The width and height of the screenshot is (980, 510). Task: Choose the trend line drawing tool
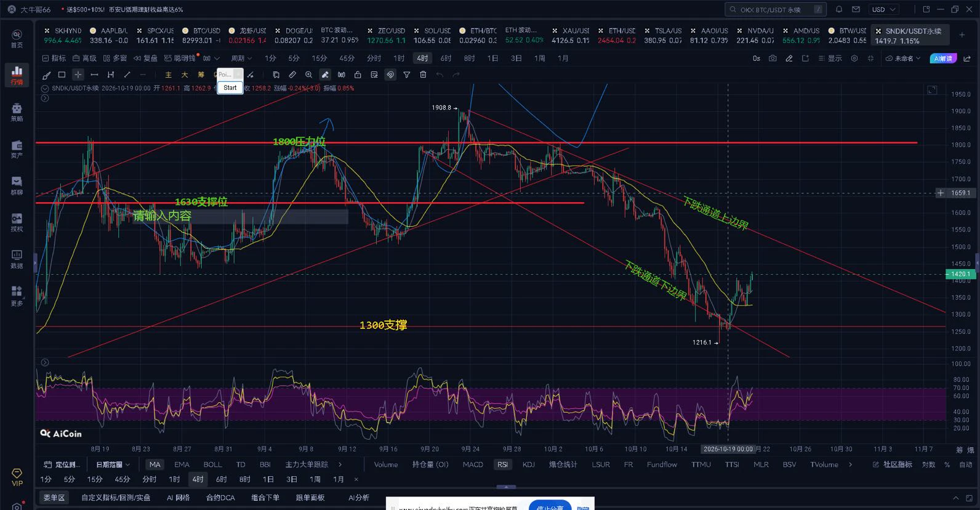click(x=127, y=75)
